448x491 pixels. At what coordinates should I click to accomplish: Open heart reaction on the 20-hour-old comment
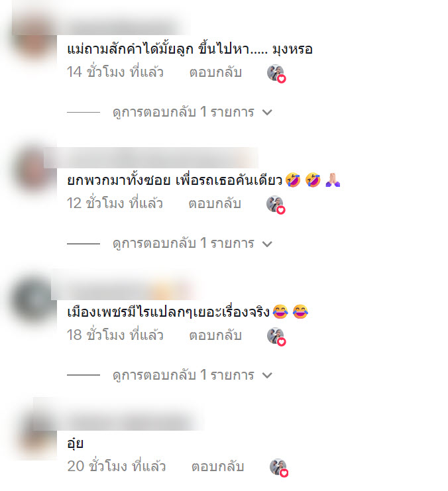279,468
